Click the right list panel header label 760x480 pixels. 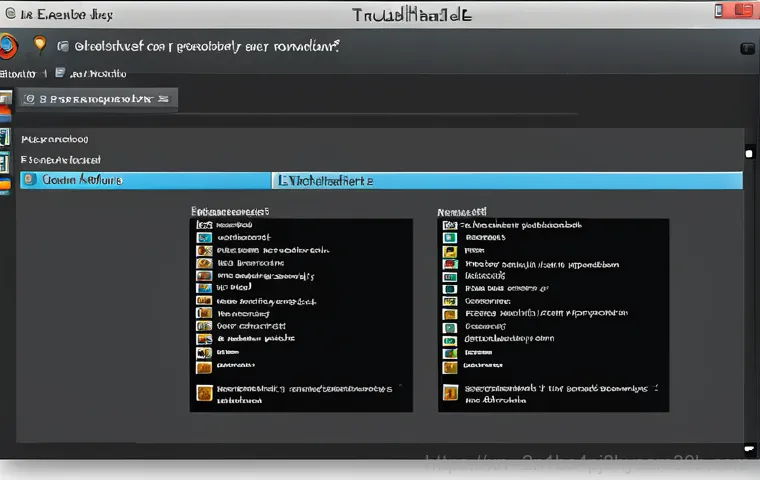click(x=462, y=212)
